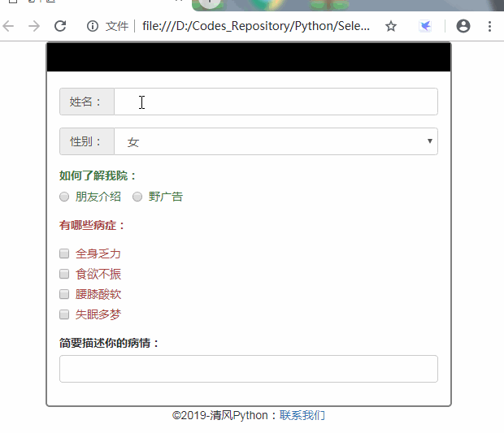The image size is (504, 433).
Task: Click the 简要描述你的病情： label
Action: click(x=110, y=343)
